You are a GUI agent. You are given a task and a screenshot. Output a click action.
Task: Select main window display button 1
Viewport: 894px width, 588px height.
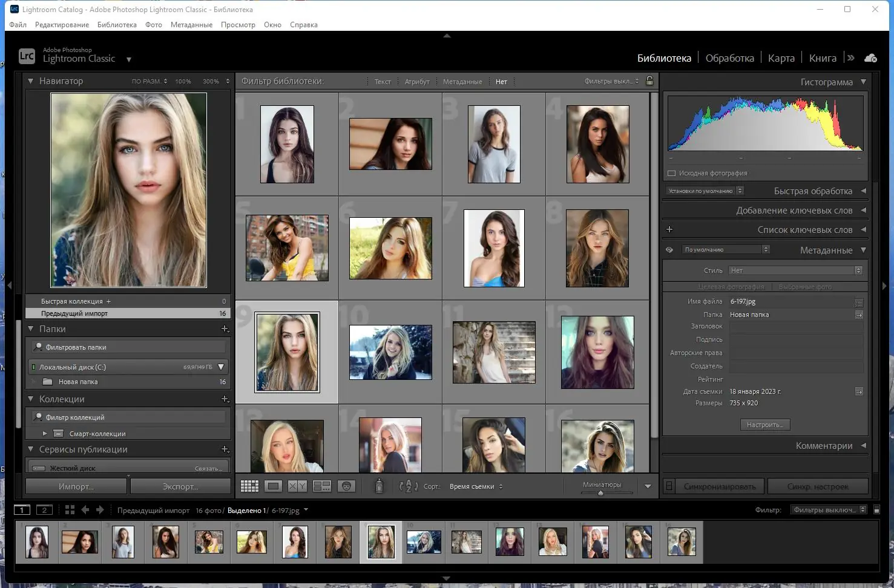(22, 510)
